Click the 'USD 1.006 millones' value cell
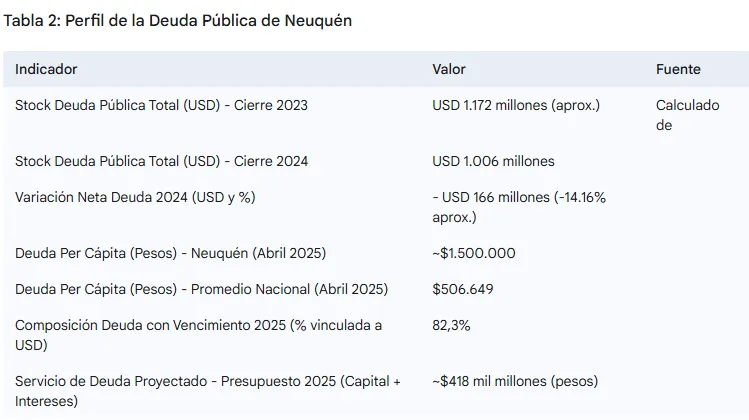The image size is (749, 420). [x=493, y=161]
